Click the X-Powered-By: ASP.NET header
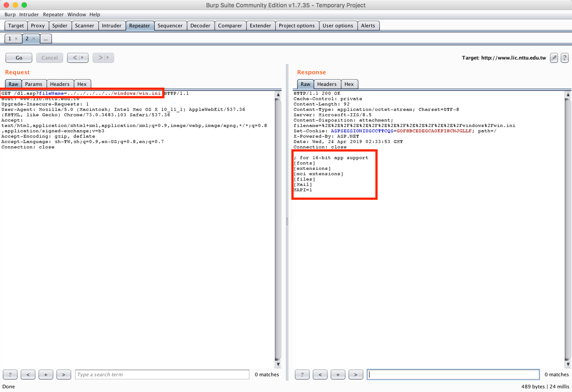572x392 pixels. [326, 136]
